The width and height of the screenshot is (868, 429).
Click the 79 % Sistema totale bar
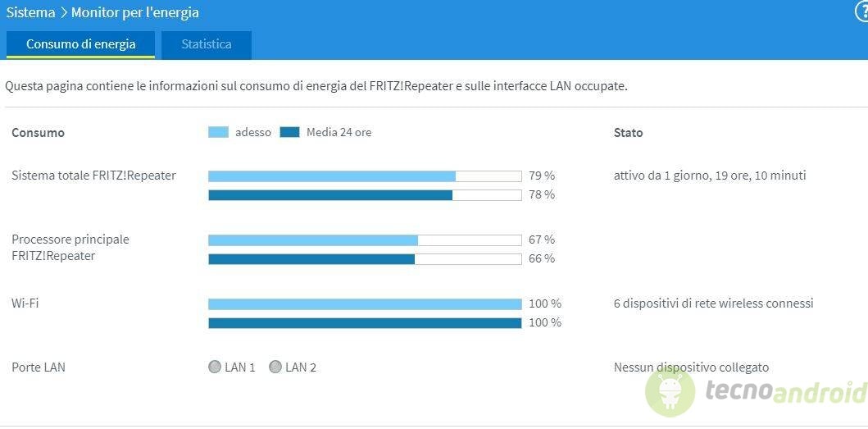[365, 176]
